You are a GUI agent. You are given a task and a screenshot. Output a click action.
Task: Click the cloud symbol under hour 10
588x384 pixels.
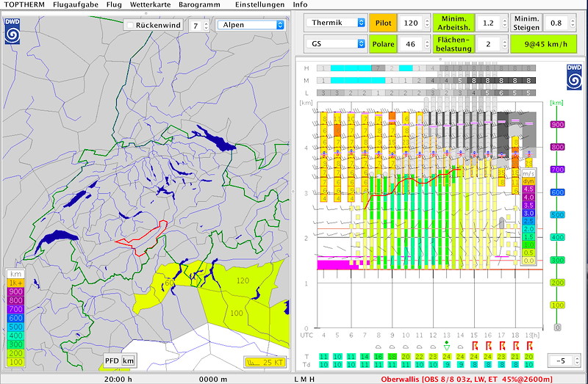tap(406, 347)
